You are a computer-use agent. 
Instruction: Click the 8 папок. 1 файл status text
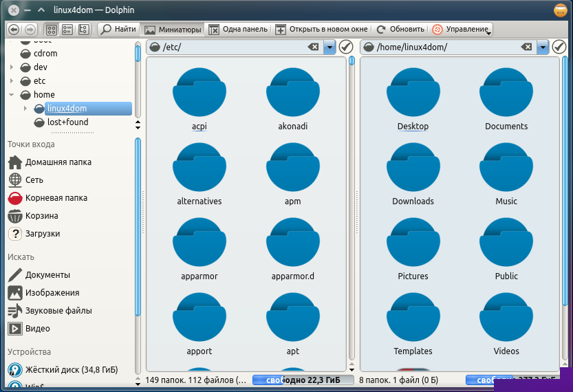398,380
